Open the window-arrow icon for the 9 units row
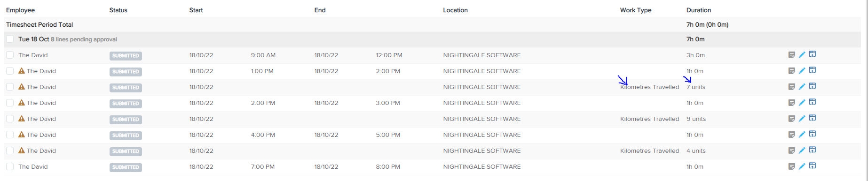Screen dimensions: 868x181 [x=813, y=118]
